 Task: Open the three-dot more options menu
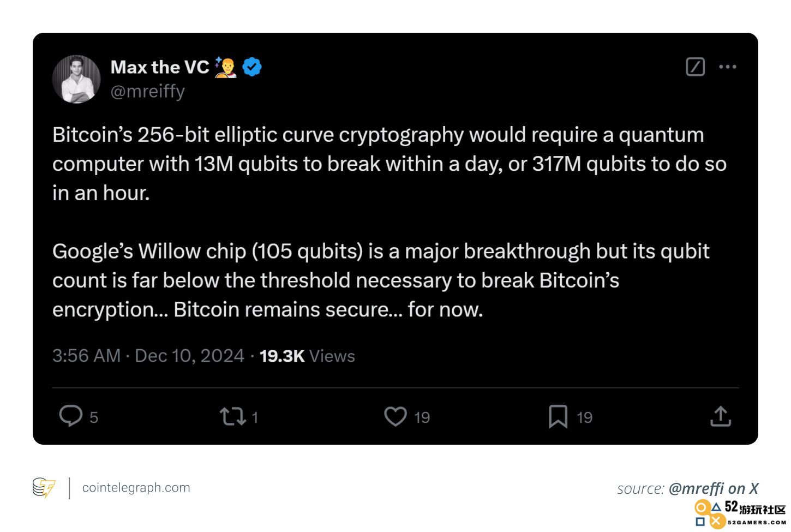(x=728, y=67)
